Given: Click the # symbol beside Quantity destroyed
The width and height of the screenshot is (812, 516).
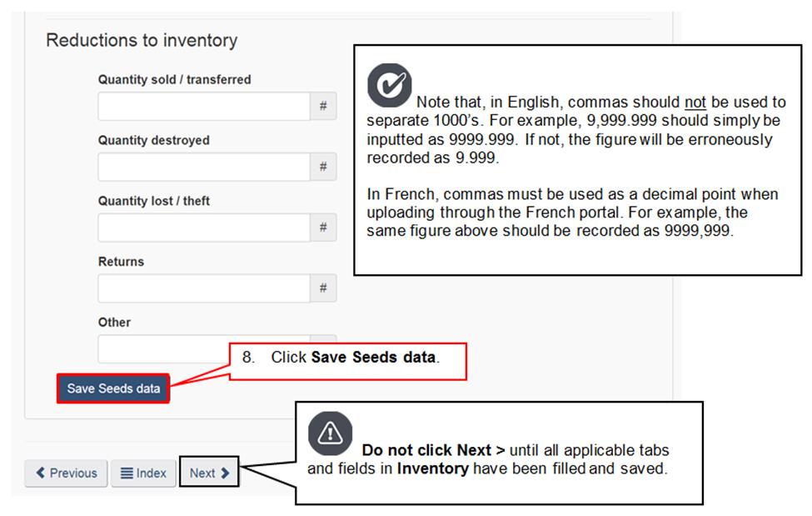Looking at the screenshot, I should 323,167.
